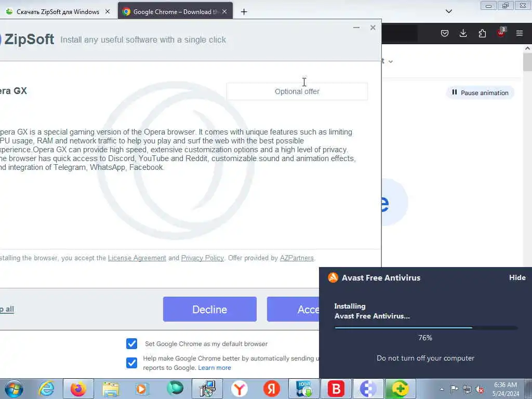
Task: Open the AZPartners link
Action: pyautogui.click(x=297, y=258)
